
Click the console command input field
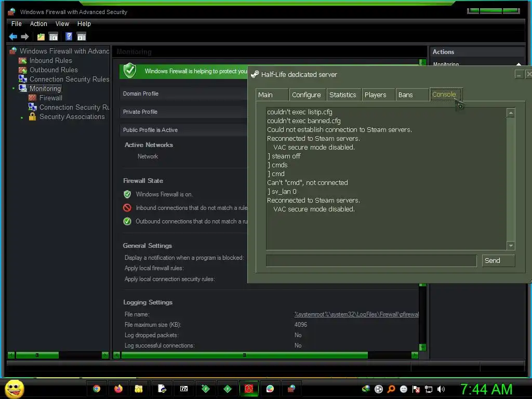pyautogui.click(x=371, y=261)
